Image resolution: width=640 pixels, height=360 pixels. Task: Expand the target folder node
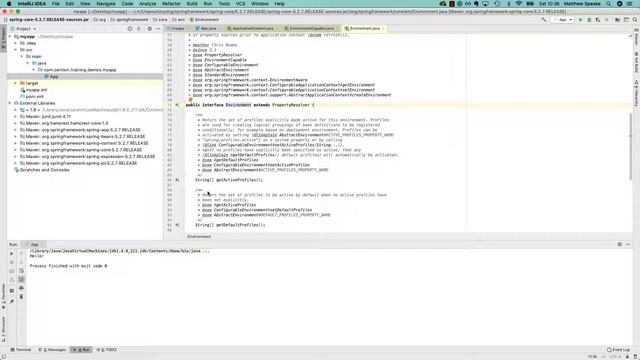[x=16, y=83]
